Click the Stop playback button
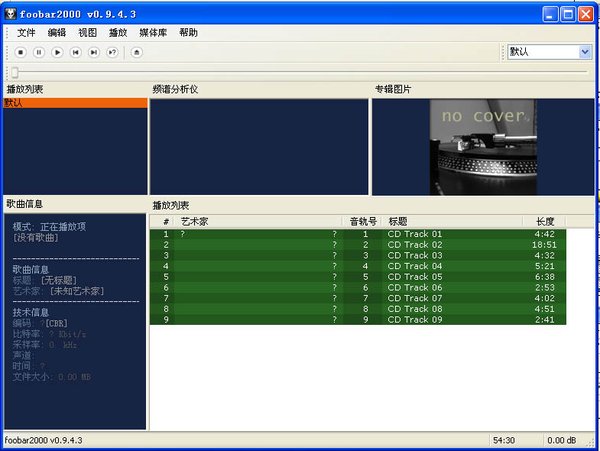The image size is (600, 451). point(21,52)
